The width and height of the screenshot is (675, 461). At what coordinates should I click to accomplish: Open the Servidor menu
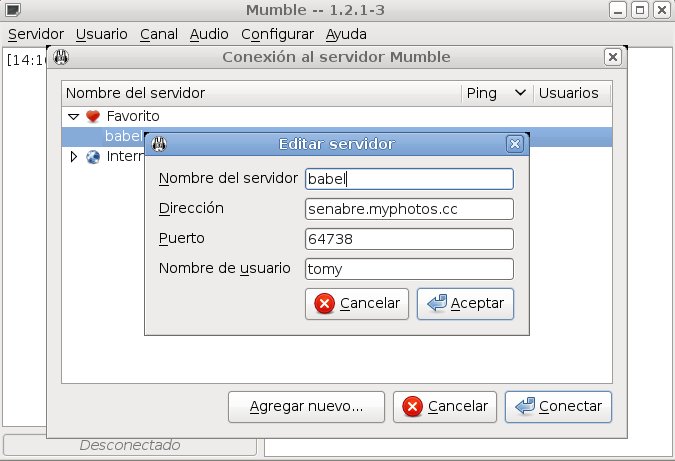coord(36,34)
